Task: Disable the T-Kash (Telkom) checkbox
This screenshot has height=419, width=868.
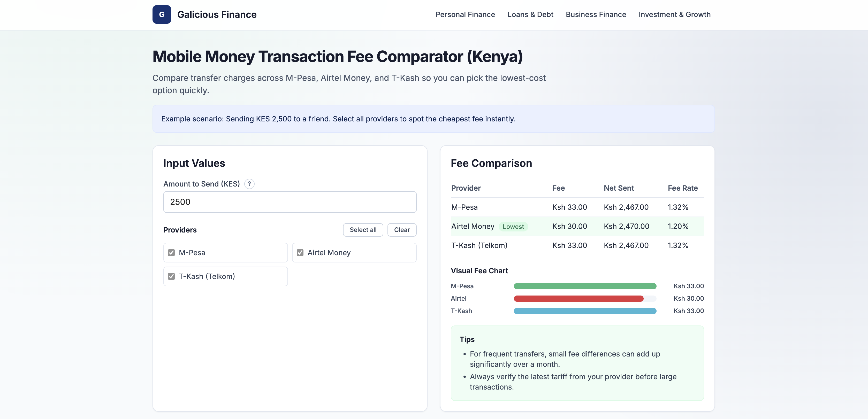Action: 172,276
